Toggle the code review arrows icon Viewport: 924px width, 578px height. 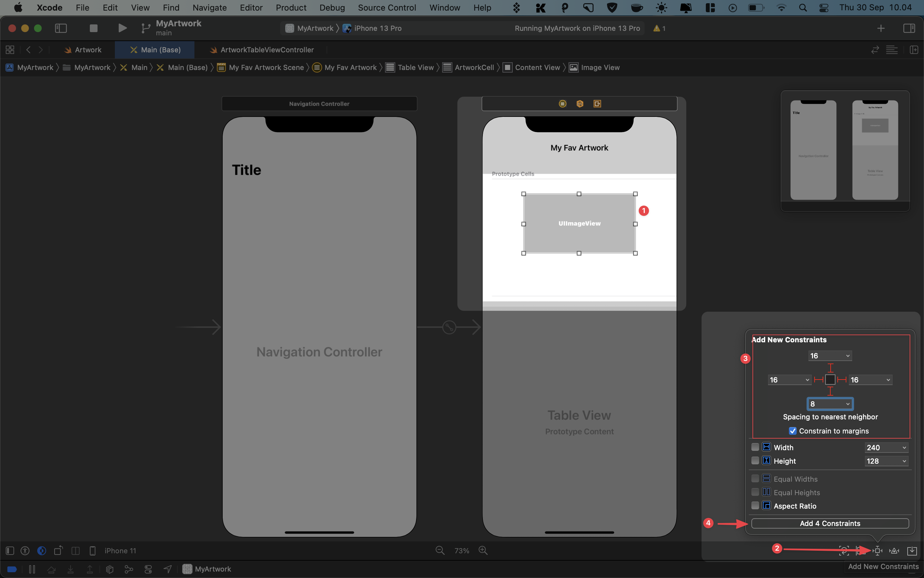click(875, 50)
